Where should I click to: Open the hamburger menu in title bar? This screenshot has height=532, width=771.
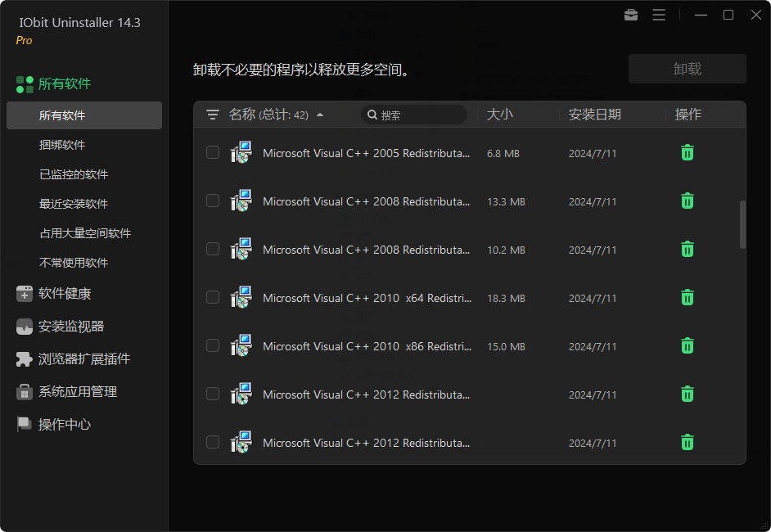click(x=659, y=15)
